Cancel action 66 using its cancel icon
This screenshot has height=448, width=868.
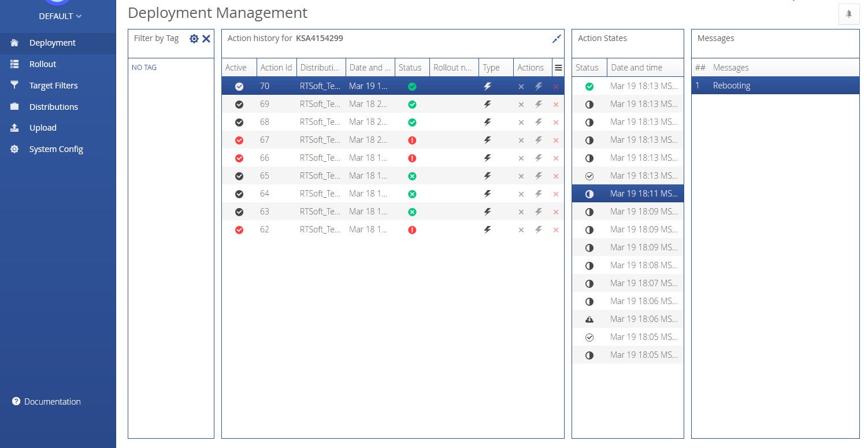tap(521, 158)
